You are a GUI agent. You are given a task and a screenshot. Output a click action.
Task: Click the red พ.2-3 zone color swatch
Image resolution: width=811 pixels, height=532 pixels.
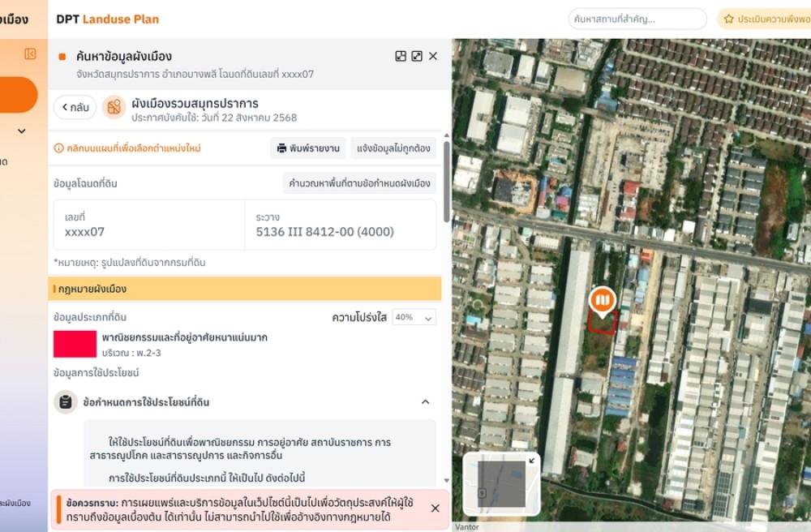point(75,344)
